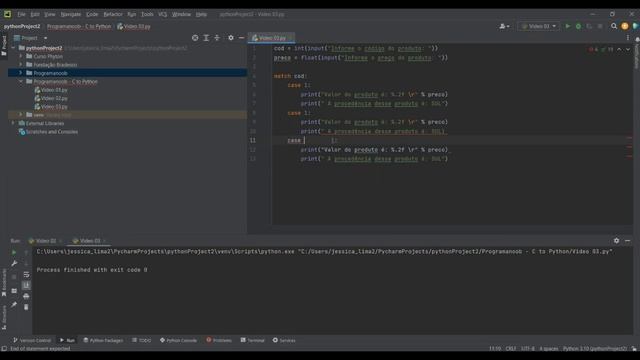
Task: Open the Problems tool window
Action: click(x=219, y=340)
